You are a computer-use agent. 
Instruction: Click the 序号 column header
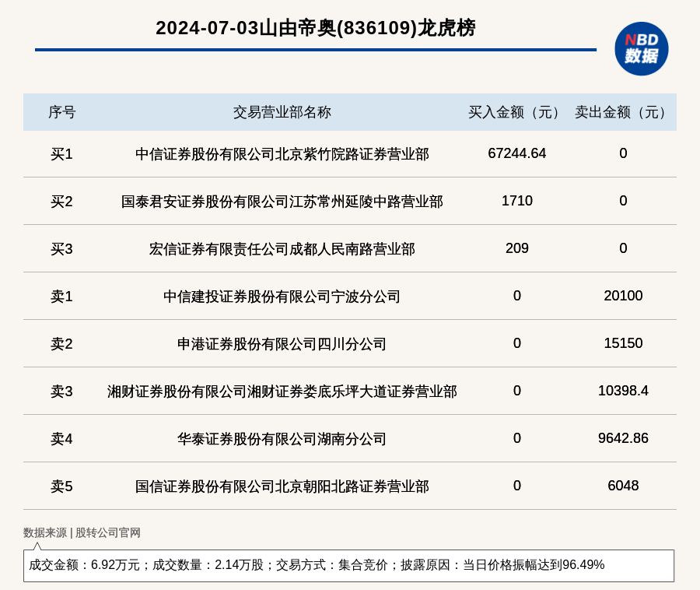(x=62, y=112)
